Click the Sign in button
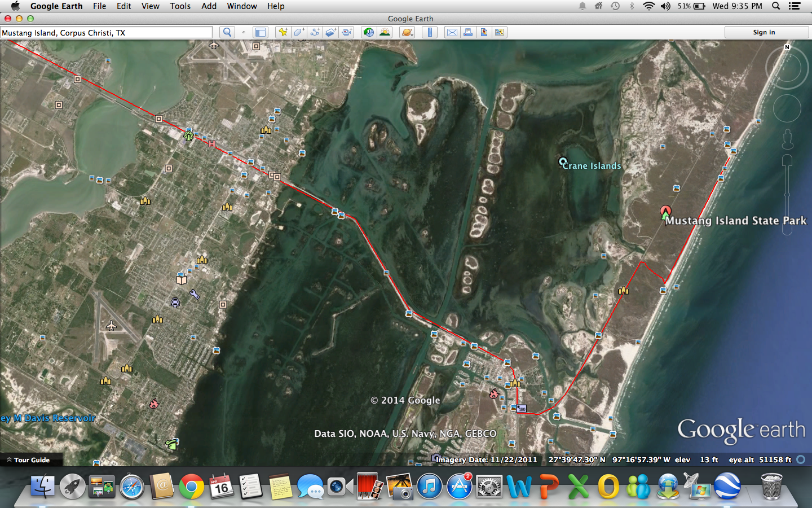This screenshot has width=812, height=508. point(766,32)
